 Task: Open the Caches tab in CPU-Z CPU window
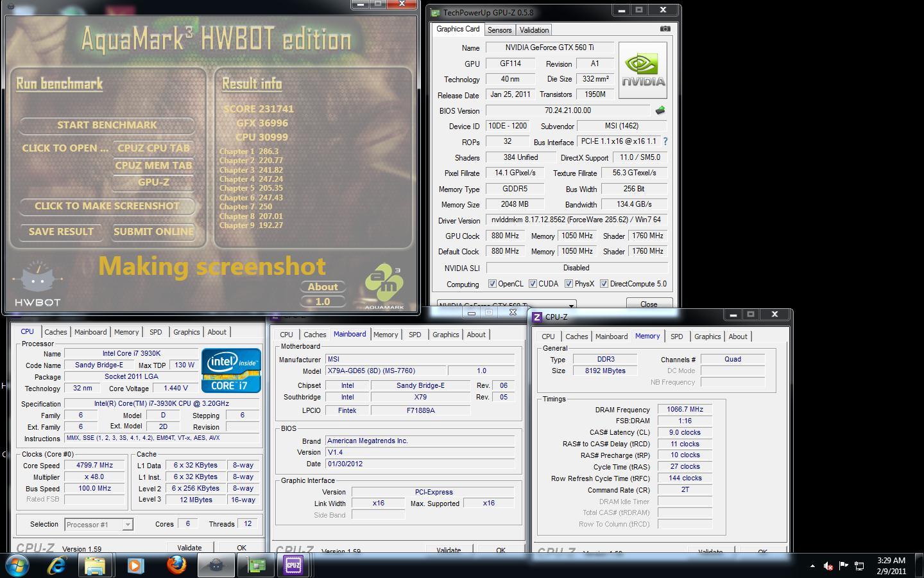coord(55,332)
